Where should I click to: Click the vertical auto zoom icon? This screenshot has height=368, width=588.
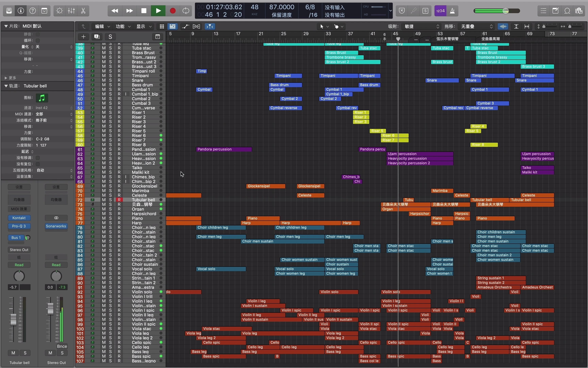pyautogui.click(x=516, y=26)
